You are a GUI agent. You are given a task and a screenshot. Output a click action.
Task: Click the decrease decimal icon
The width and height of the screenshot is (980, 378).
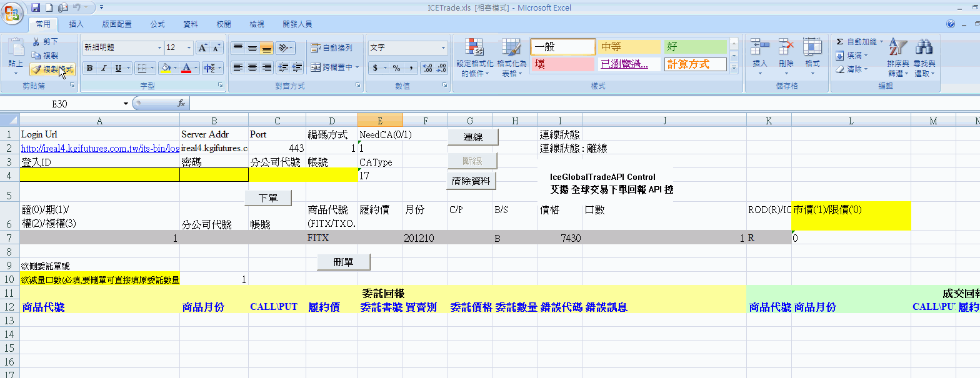pyautogui.click(x=442, y=67)
